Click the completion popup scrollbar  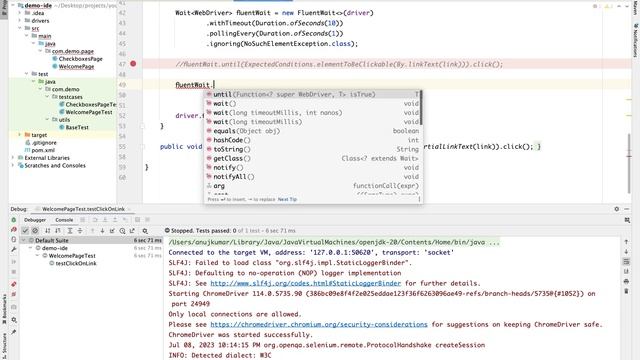[x=421, y=108]
